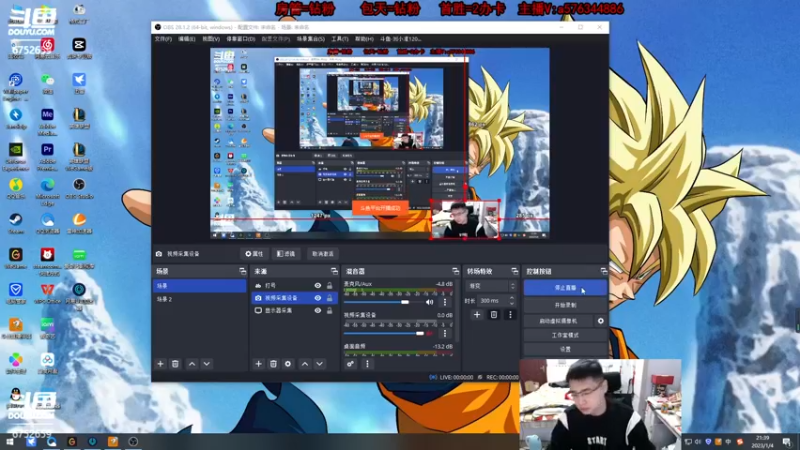Toggle lock of top source row
This screenshot has height=450, width=800.
click(x=330, y=286)
